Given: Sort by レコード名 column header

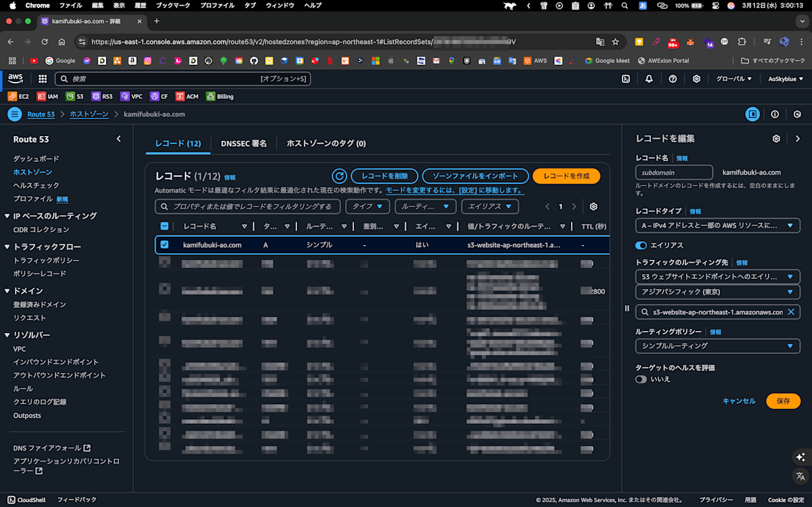Looking at the screenshot, I should coord(200,226).
